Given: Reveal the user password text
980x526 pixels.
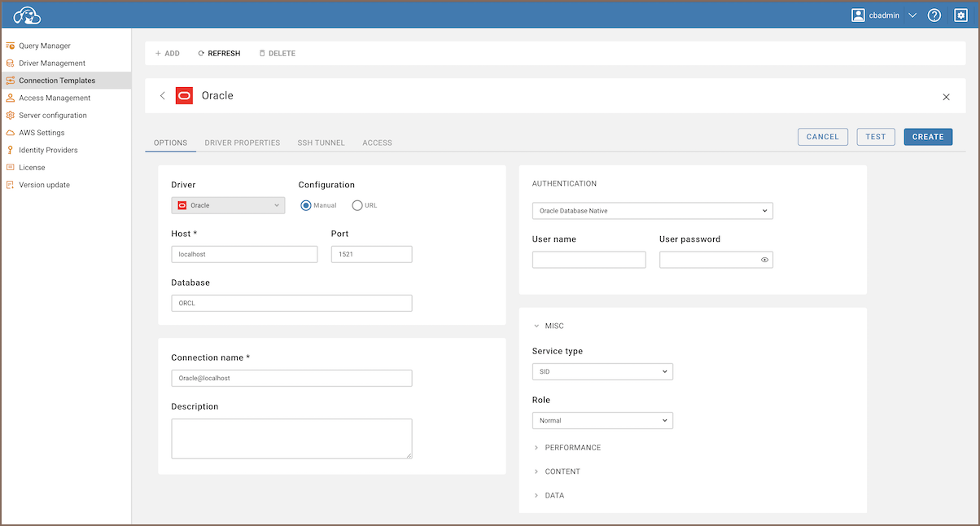Looking at the screenshot, I should pyautogui.click(x=763, y=259).
